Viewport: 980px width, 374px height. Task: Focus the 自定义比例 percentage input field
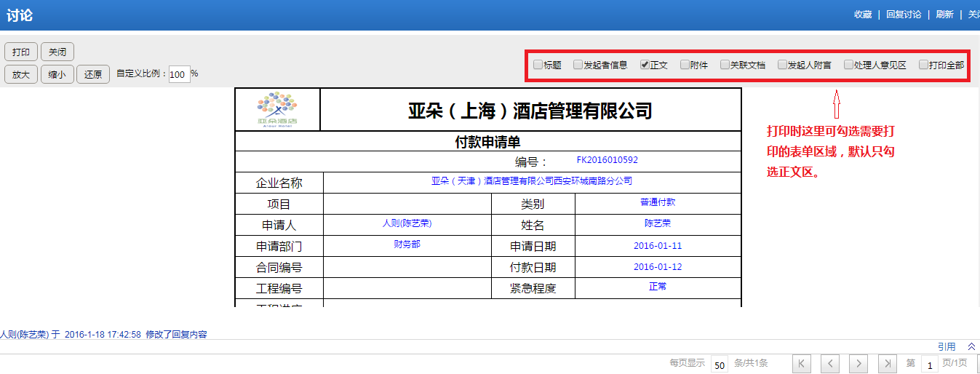[179, 74]
